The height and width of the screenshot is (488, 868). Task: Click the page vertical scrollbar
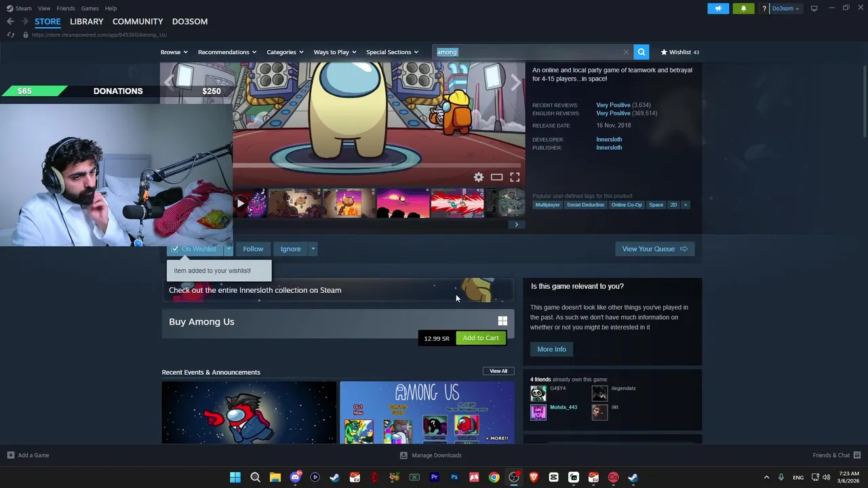[x=864, y=100]
